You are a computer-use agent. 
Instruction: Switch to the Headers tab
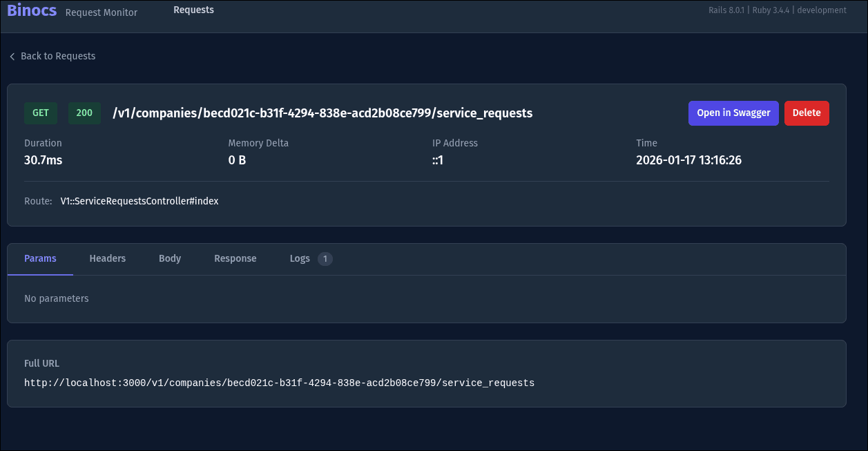coord(108,258)
